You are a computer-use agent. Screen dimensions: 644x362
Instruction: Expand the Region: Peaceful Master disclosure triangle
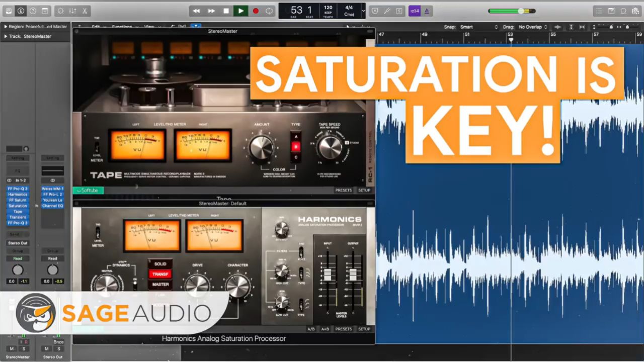coord(6,27)
